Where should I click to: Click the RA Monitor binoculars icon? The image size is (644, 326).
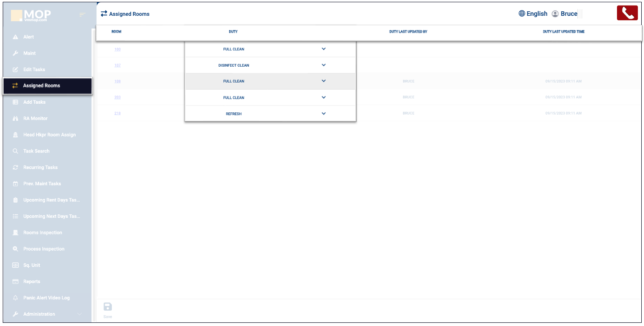pyautogui.click(x=15, y=119)
